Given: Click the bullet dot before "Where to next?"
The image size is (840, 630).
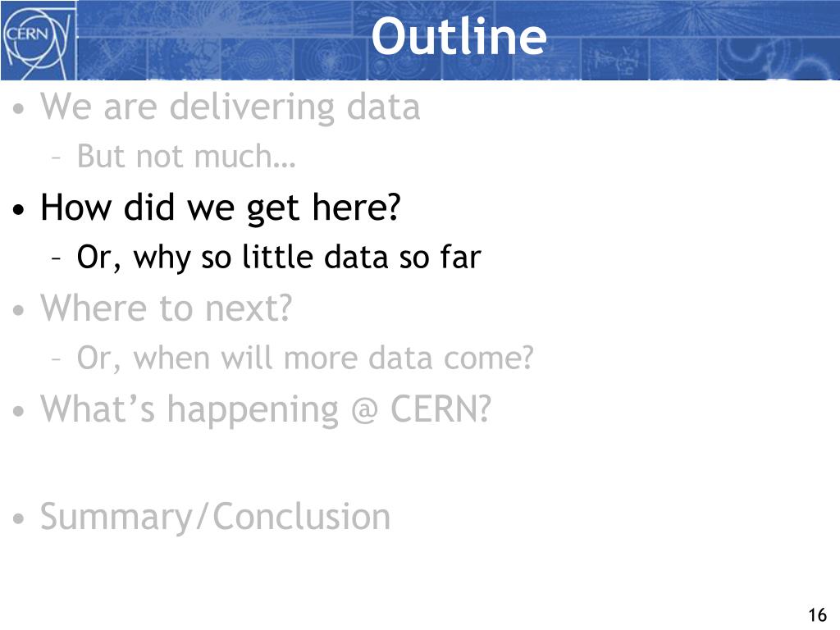Looking at the screenshot, I should tap(19, 310).
